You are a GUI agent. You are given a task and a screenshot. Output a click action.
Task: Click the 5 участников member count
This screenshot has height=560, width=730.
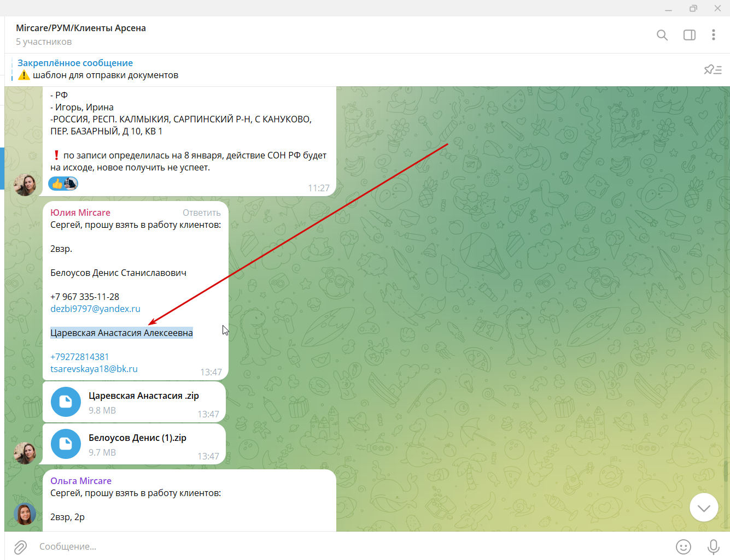pos(44,42)
